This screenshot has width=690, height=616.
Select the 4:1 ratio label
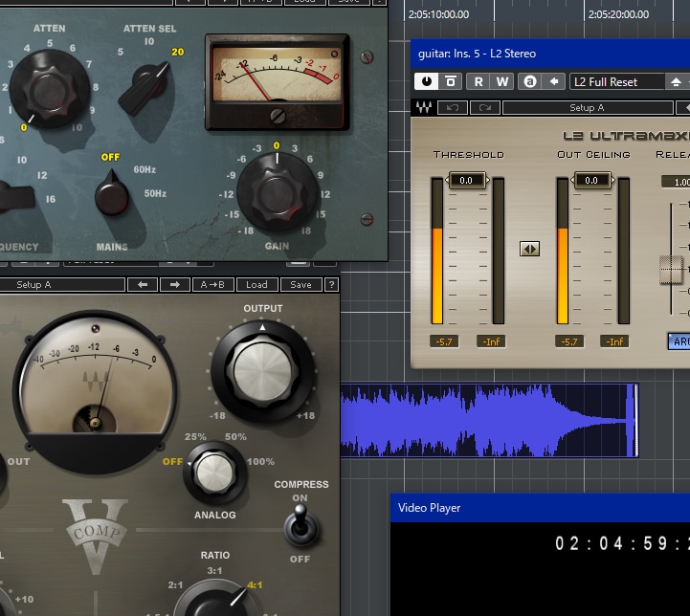tap(256, 585)
